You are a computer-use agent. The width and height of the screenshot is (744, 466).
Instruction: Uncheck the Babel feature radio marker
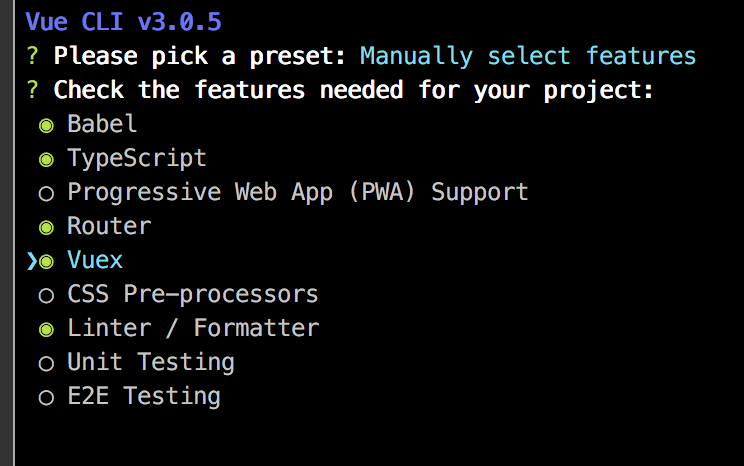pos(45,125)
